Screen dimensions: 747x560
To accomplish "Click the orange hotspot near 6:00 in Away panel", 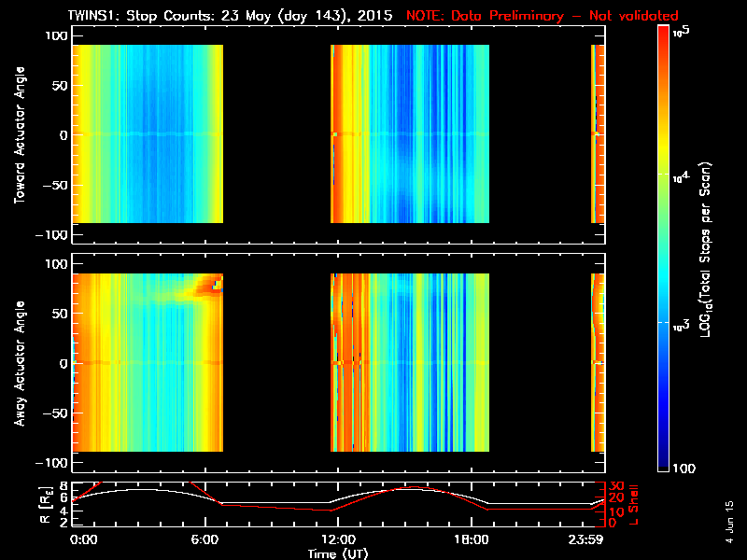I will (208, 286).
